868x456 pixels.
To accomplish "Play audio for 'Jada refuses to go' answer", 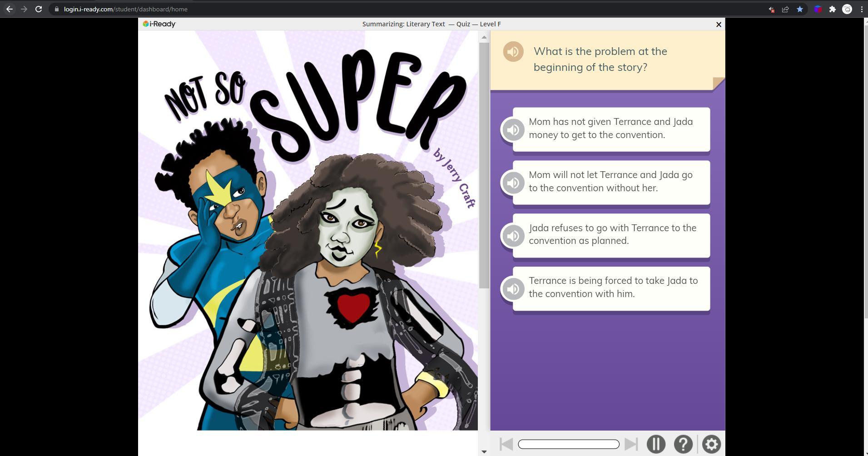I will pos(513,236).
